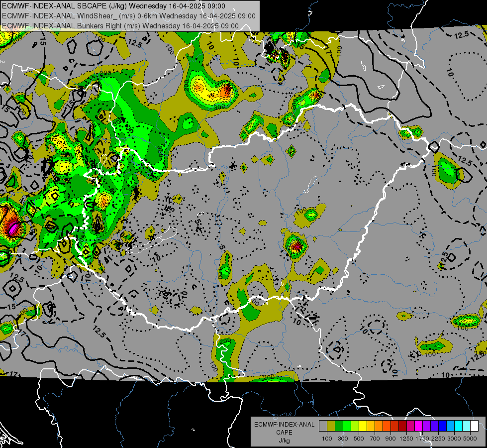Image resolution: width=487 pixels, height=448 pixels.
Task: Click the legend tick value 500
Action: point(359,439)
